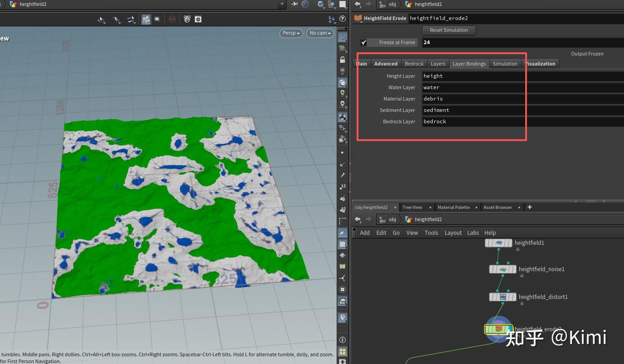Screen dimensions: 624x364
Task: Click the headlight bulb icon in the sidebar
Action: click(343, 93)
